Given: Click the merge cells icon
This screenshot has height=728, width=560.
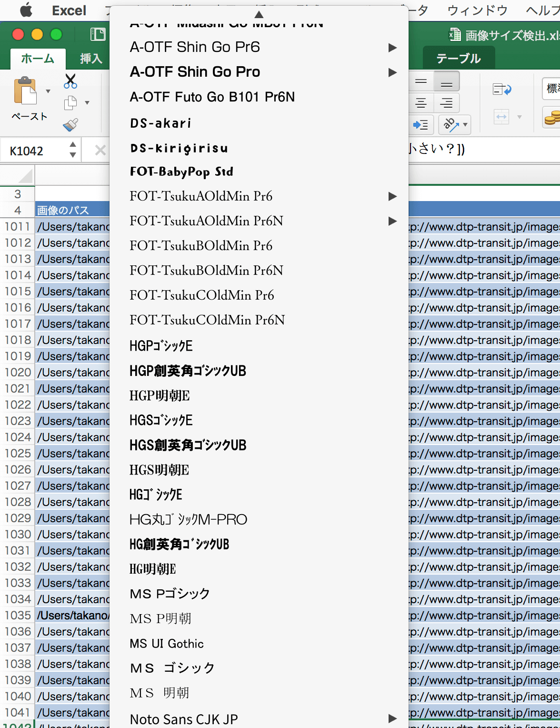Looking at the screenshot, I should [501, 117].
